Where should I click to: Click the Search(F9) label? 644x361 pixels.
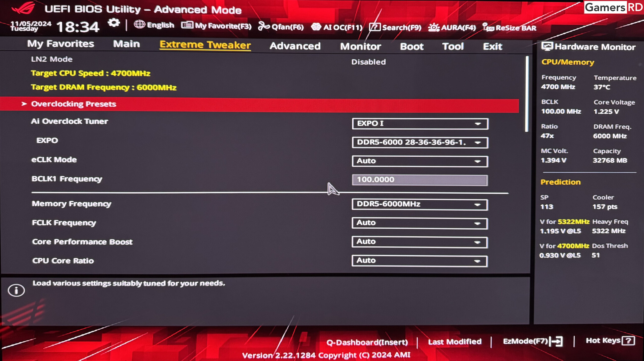(x=402, y=27)
